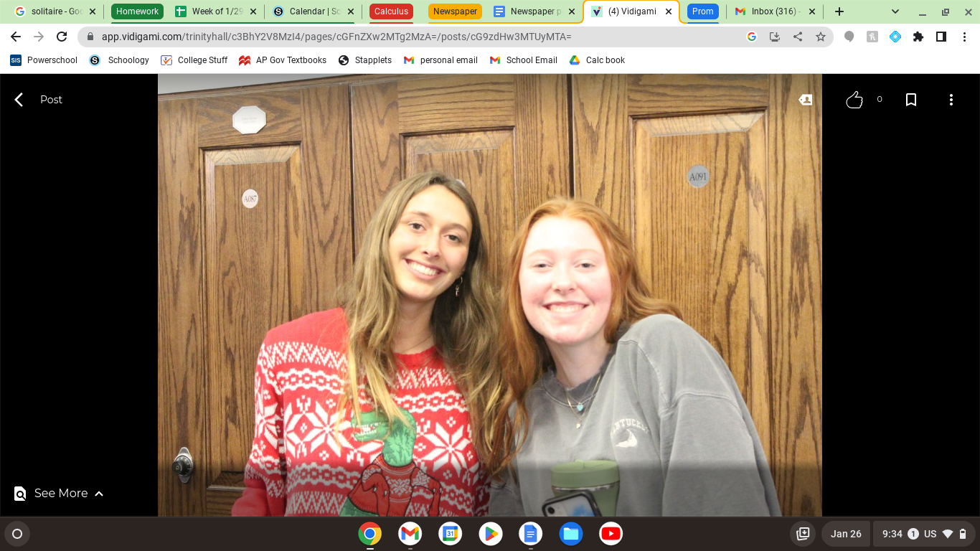Viewport: 980px width, 551px height.
Task: Open the new tab plus button
Action: [839, 11]
